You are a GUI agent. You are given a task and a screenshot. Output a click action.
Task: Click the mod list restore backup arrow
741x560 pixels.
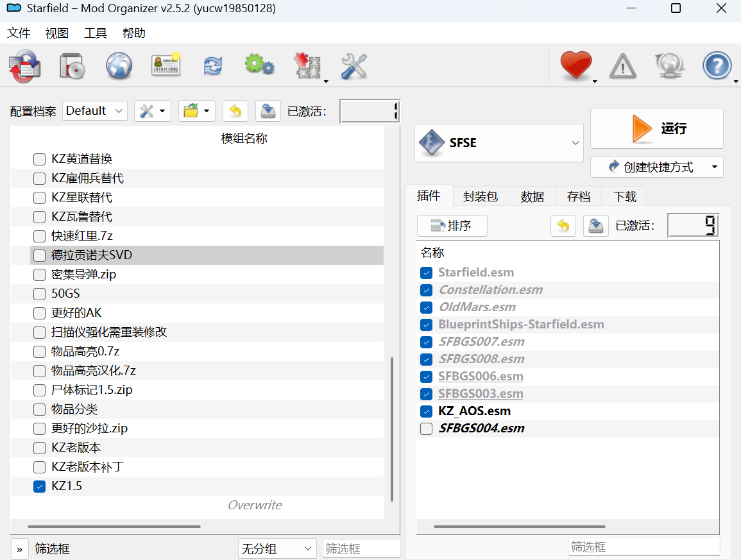(235, 111)
